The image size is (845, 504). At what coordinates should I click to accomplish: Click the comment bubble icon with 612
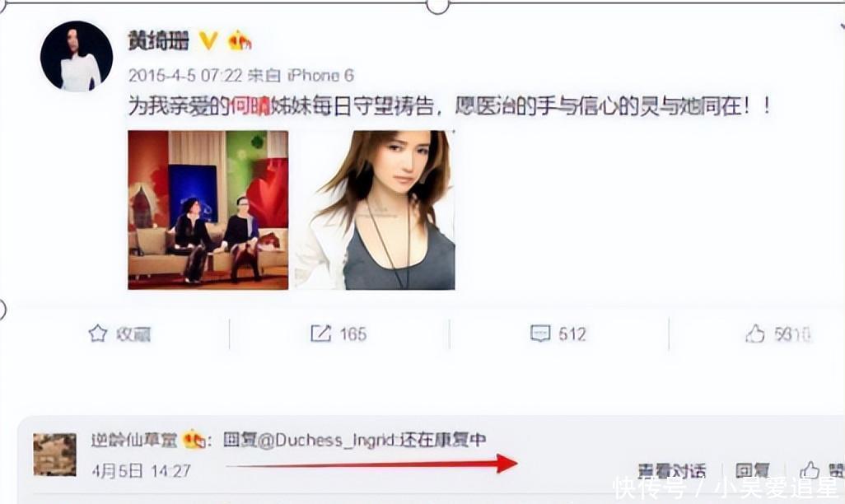tap(540, 334)
